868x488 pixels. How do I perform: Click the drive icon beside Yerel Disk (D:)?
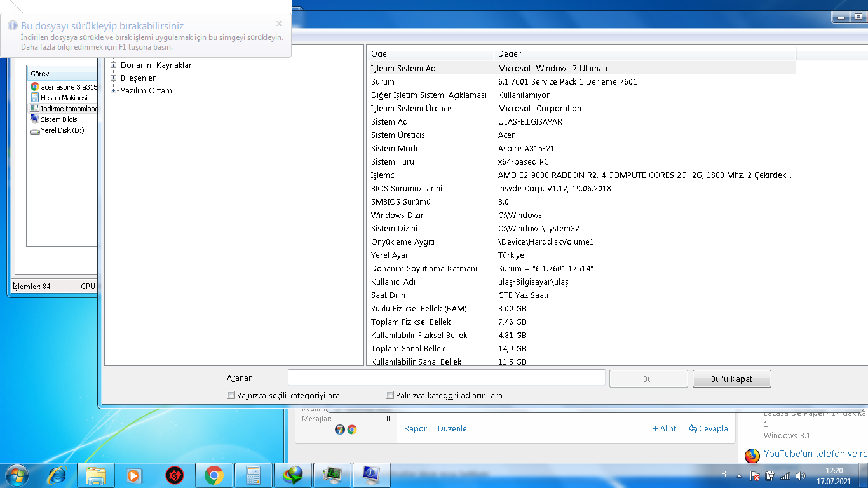[x=35, y=131]
